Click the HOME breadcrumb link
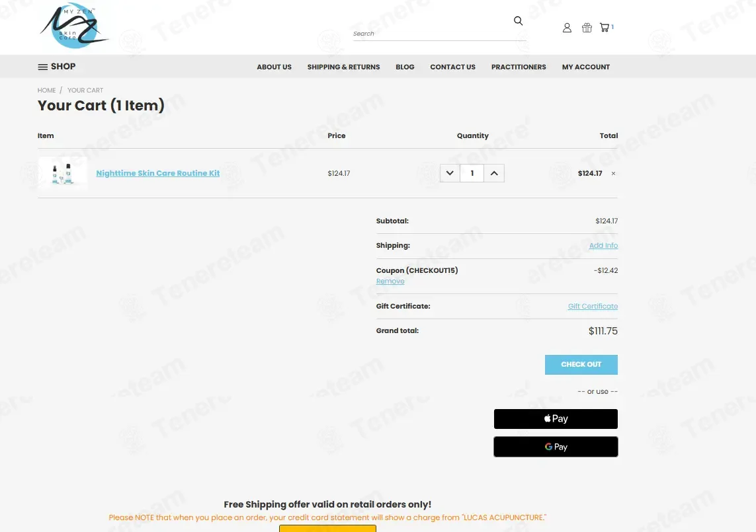756x532 pixels. pyautogui.click(x=47, y=90)
